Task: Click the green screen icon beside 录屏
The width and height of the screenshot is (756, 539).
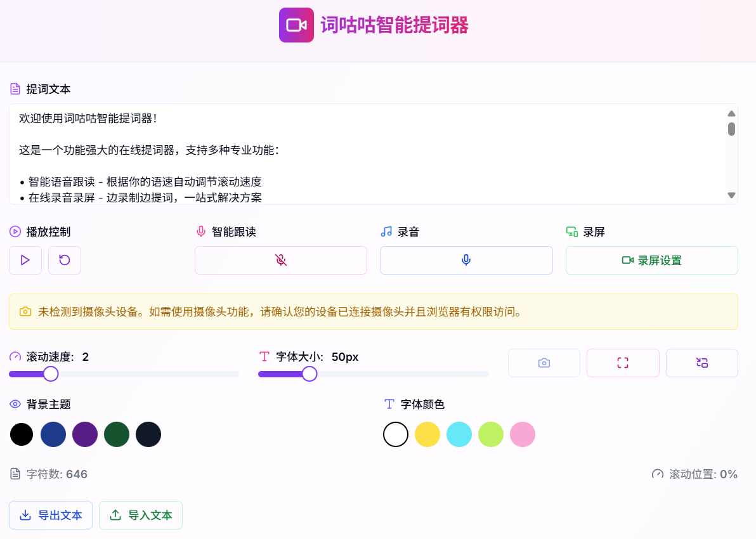Action: [x=572, y=232]
